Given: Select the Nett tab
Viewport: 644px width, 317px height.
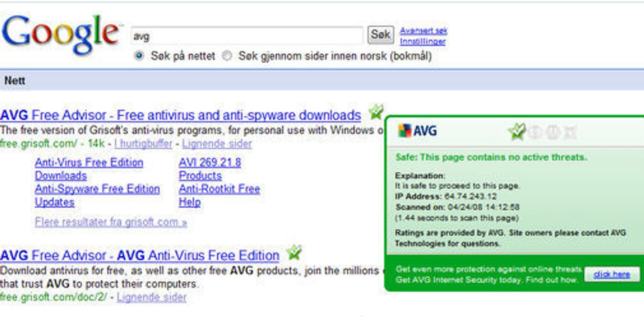Looking at the screenshot, I should 14,80.
